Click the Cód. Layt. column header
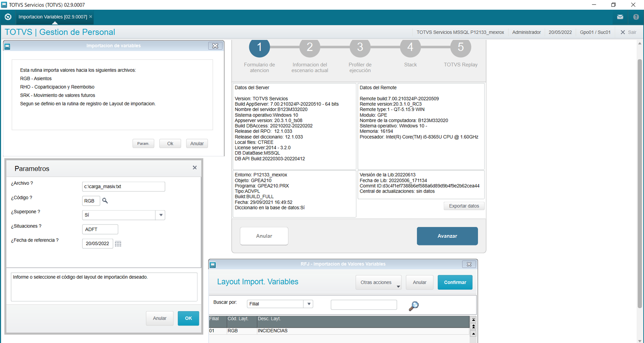644x343 pixels. [x=242, y=322]
